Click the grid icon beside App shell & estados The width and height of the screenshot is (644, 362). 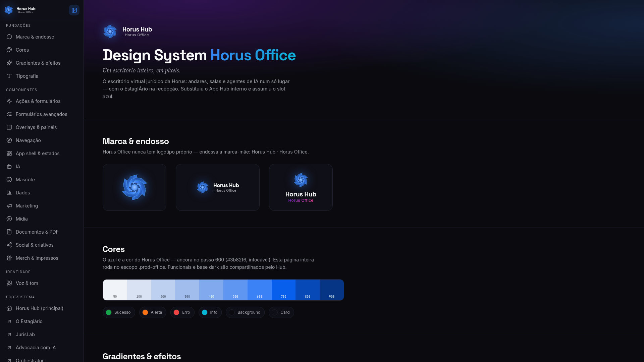pyautogui.click(x=9, y=154)
